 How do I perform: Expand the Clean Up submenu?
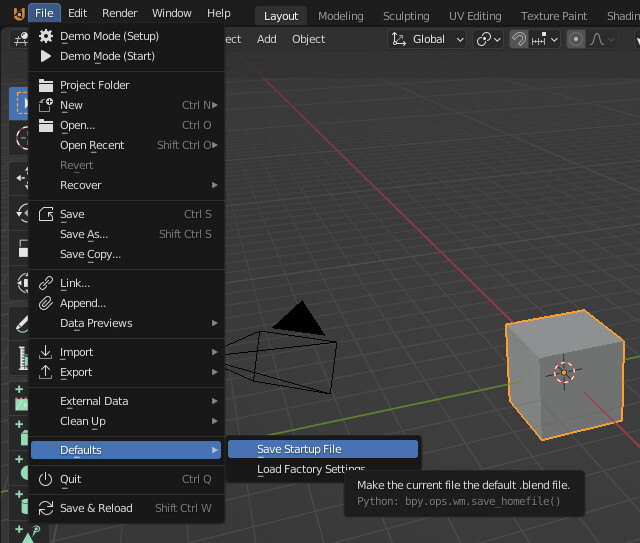[x=127, y=421]
